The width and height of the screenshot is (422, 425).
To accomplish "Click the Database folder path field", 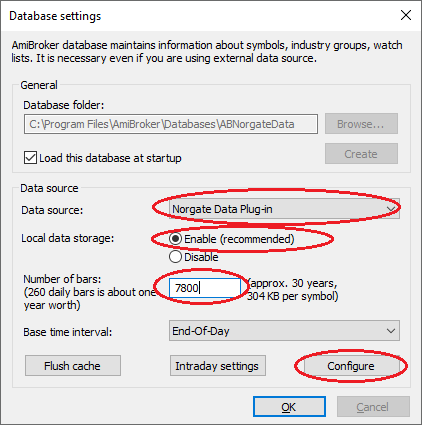I will click(171, 124).
